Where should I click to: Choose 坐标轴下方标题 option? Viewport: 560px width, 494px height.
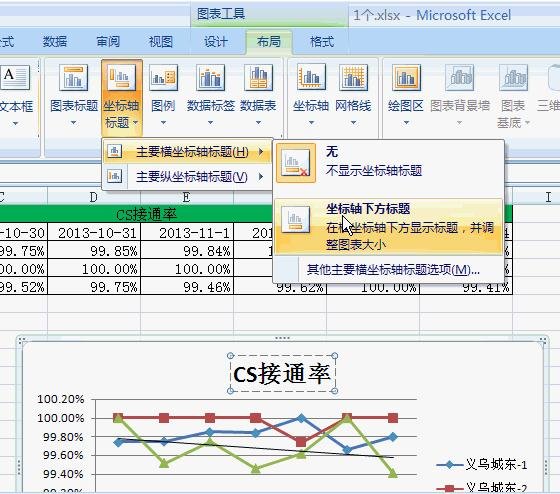pos(388,226)
